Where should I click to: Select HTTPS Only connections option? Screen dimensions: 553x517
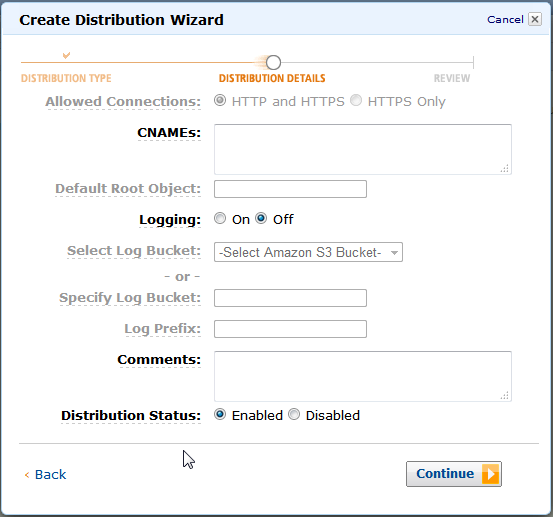pyautogui.click(x=356, y=101)
